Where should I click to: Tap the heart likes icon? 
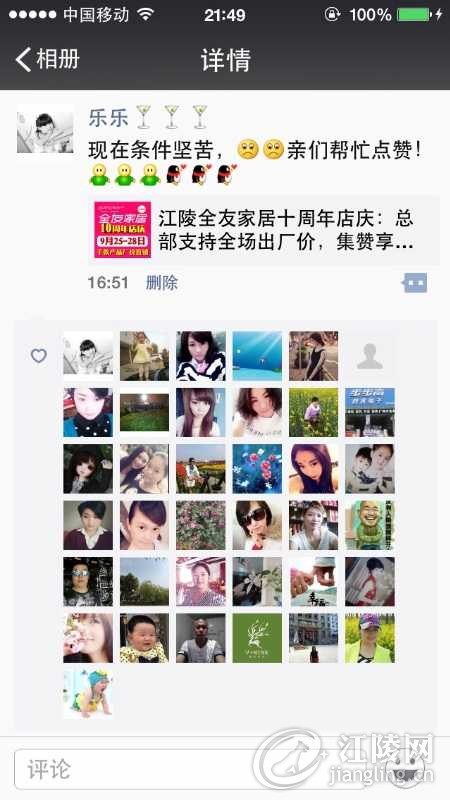click(x=39, y=356)
